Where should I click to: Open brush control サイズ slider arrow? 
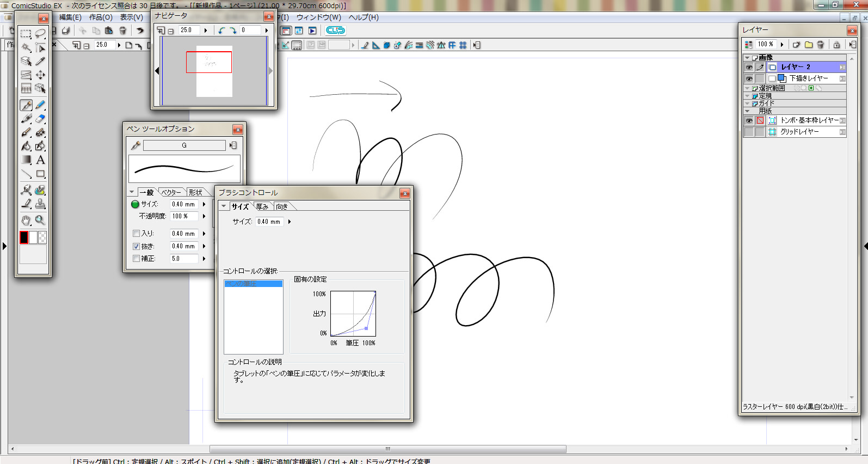coord(290,222)
